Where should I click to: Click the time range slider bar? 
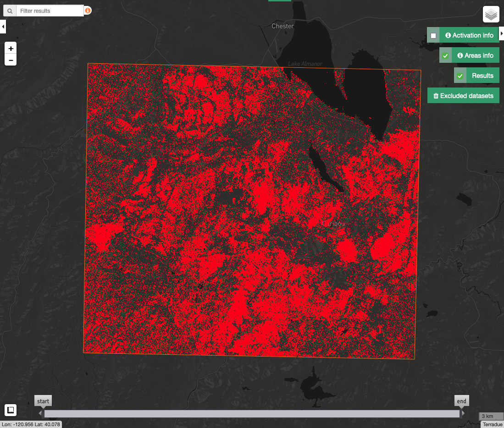(x=252, y=414)
